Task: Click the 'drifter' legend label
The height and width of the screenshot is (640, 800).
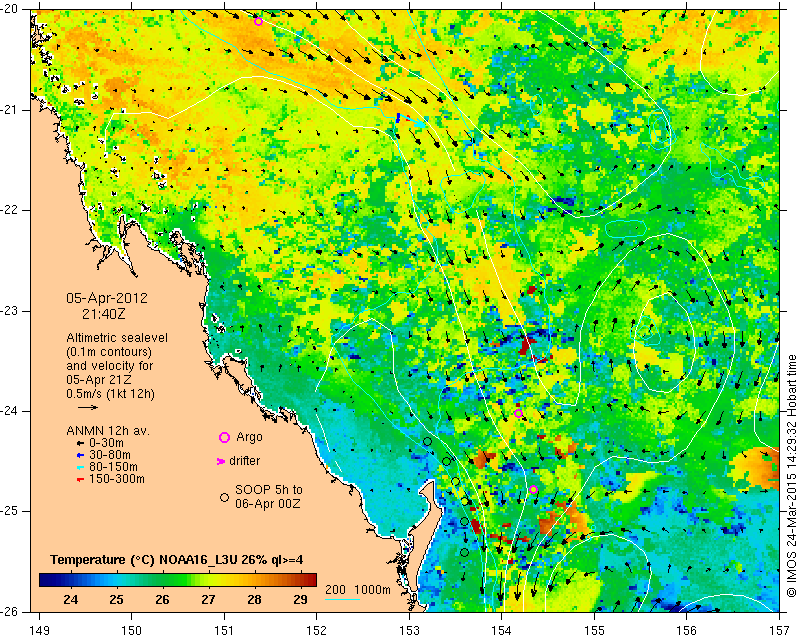Action: click(244, 461)
